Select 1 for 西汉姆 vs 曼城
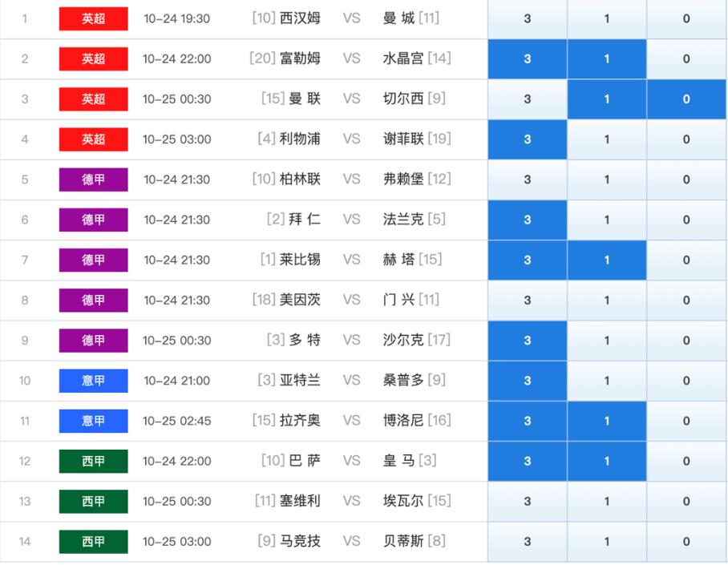Screen dimensions: 728x565 607,19
